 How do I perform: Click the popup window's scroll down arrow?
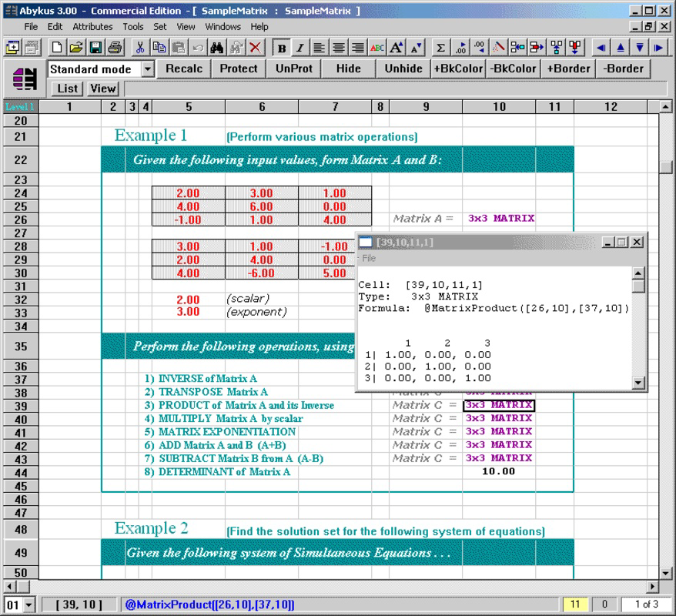click(x=638, y=383)
